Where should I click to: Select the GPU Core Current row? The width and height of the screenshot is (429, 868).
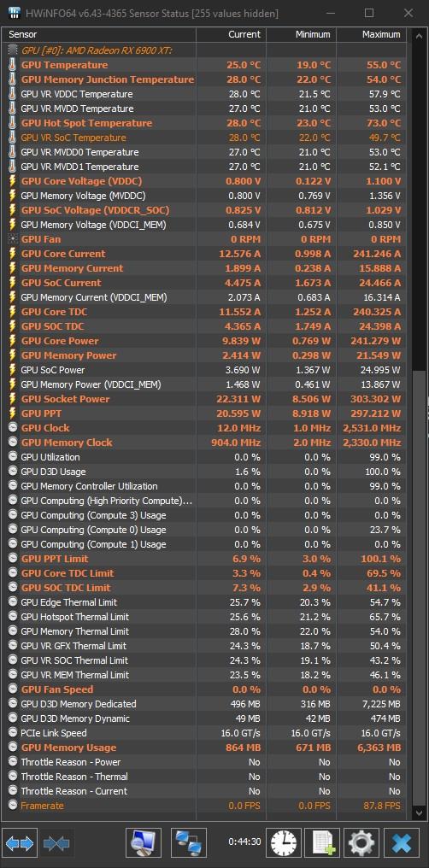(205, 254)
